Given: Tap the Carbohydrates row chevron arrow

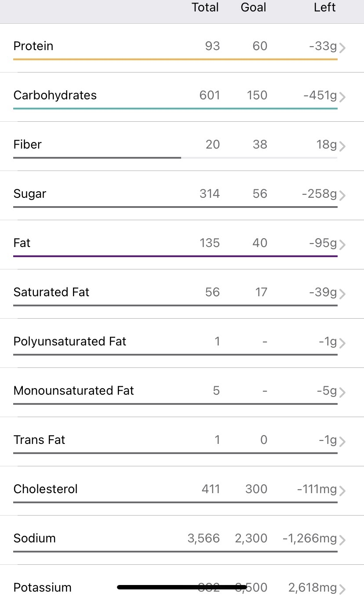Looking at the screenshot, I should click(342, 97).
